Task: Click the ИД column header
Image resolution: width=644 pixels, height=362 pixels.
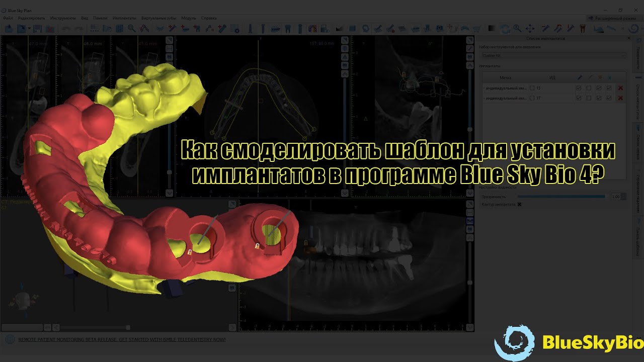Action: click(552, 78)
